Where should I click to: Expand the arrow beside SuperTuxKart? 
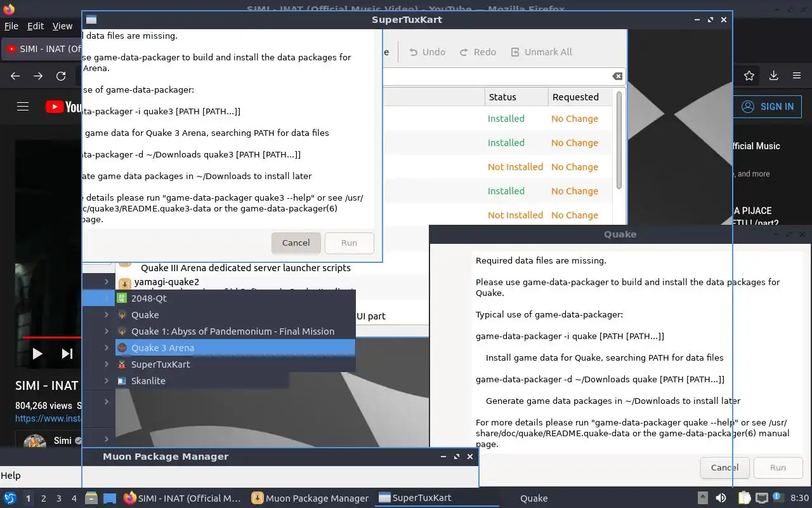107,364
